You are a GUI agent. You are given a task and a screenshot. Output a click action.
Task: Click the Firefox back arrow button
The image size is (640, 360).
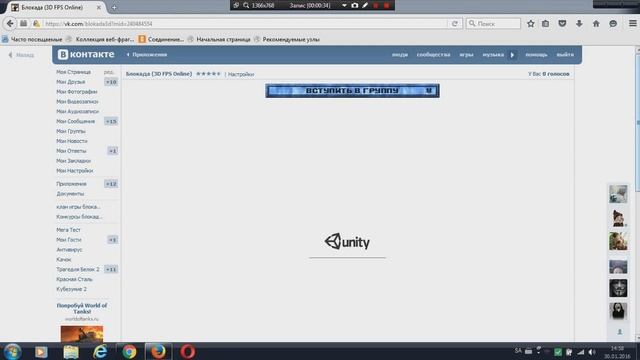(x=10, y=24)
